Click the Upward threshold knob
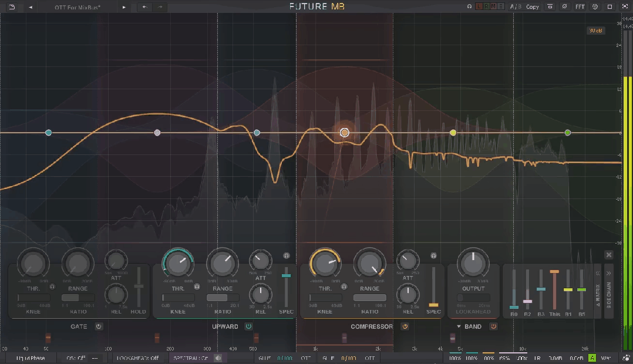This screenshot has width=633, height=364. (178, 264)
